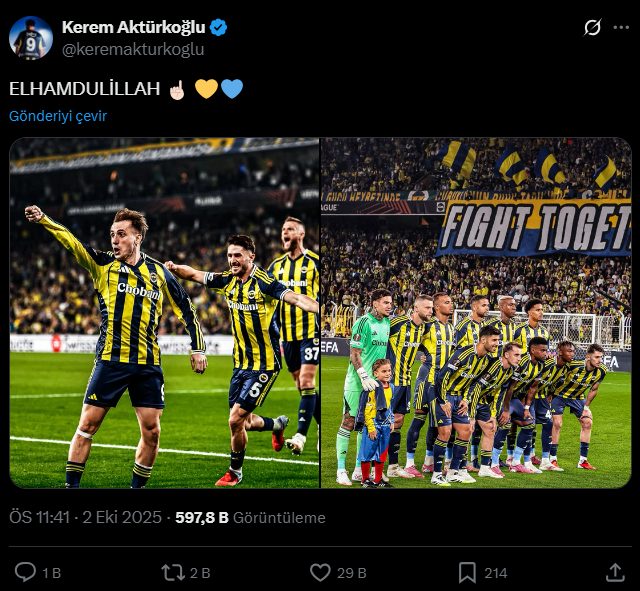
Task: Click the 1 B reply count
Action: pos(52,573)
